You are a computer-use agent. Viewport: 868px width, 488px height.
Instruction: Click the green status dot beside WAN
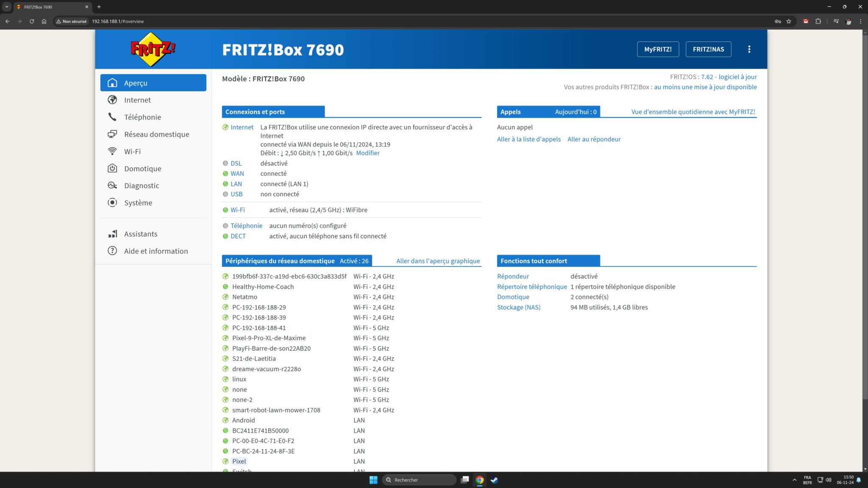pyautogui.click(x=225, y=174)
